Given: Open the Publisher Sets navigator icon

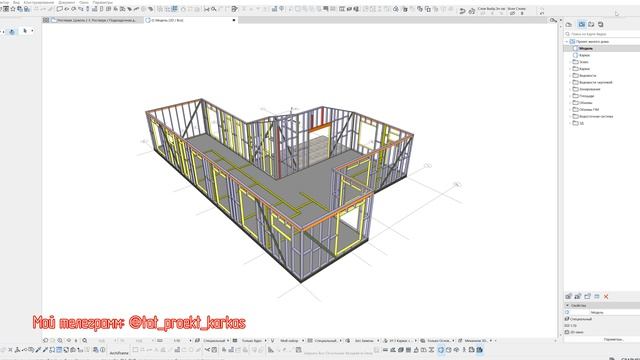Looking at the screenshot, I should tap(601, 24).
